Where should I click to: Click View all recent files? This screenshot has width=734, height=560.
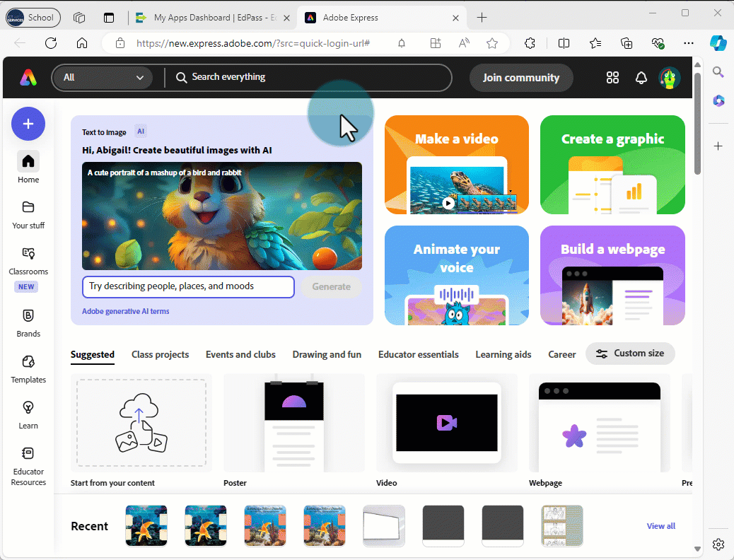(660, 526)
